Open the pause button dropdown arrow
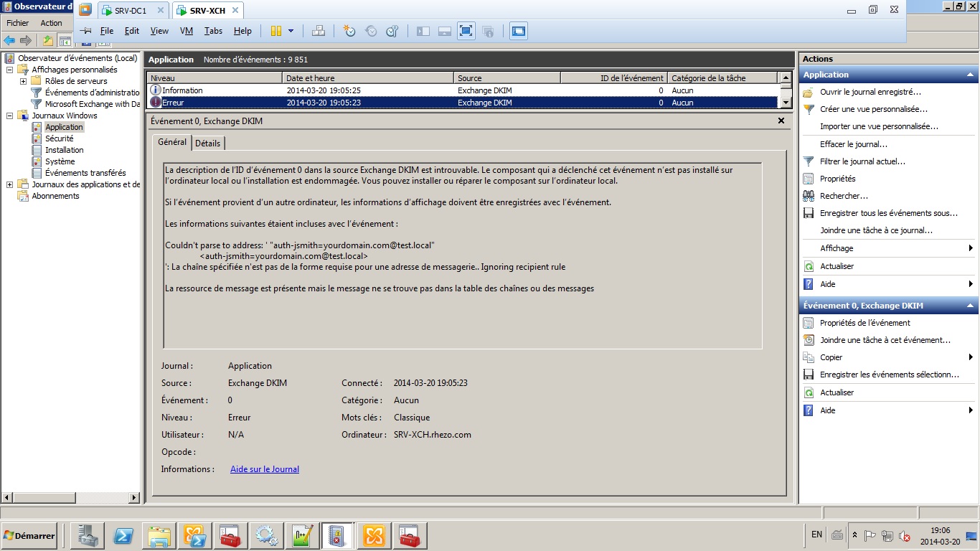980x551 pixels. pyautogui.click(x=291, y=31)
